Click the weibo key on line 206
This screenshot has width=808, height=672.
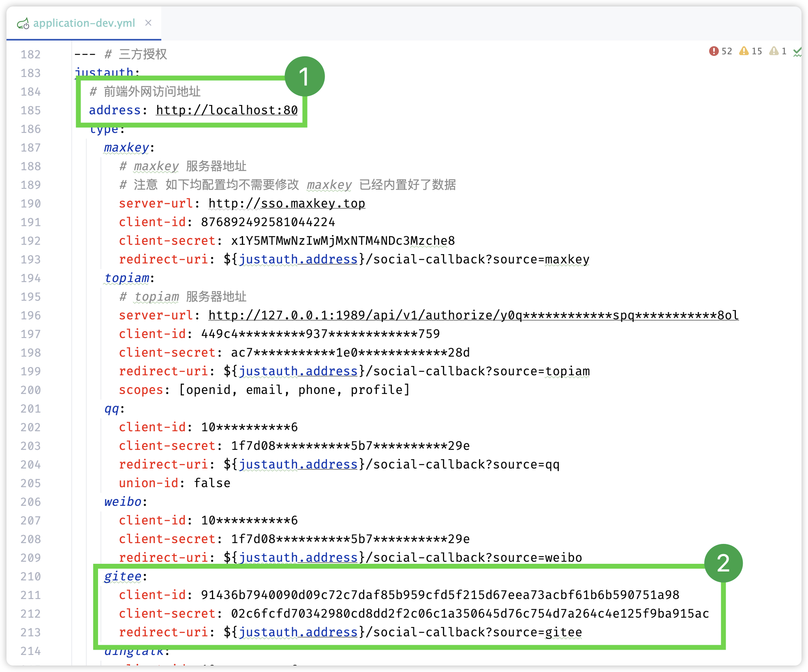[123, 502]
